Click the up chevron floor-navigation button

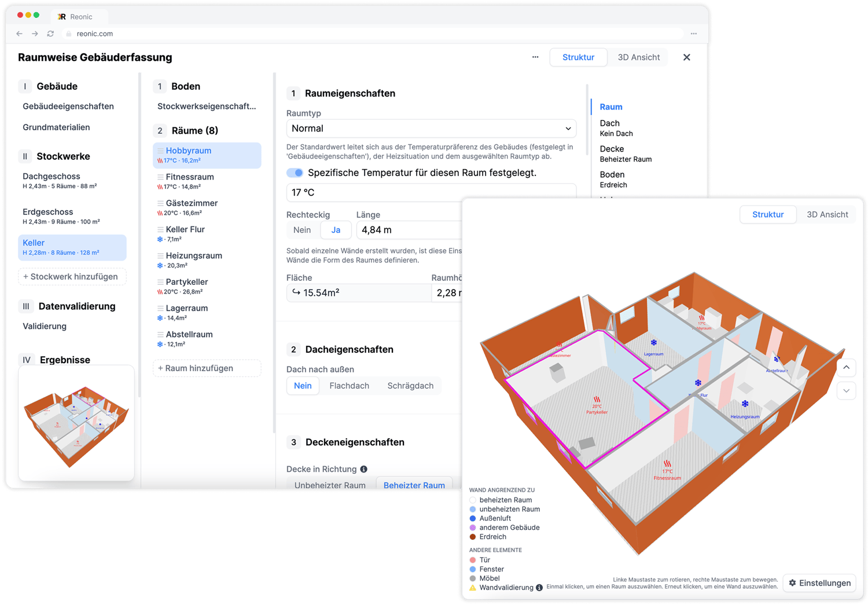[x=846, y=368]
